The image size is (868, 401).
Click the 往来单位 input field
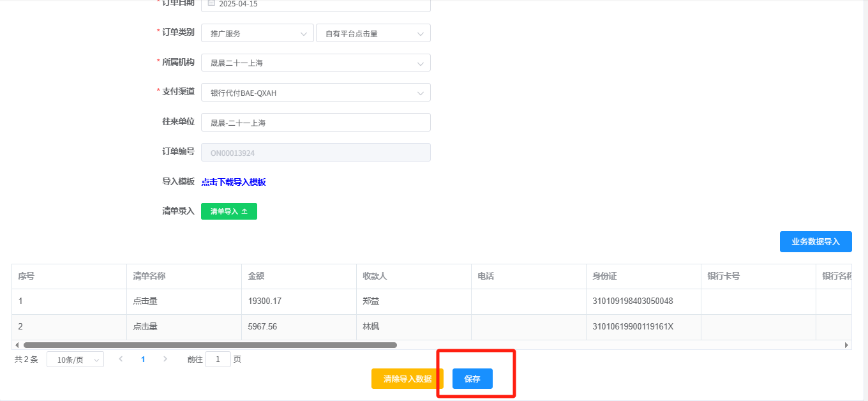click(315, 123)
